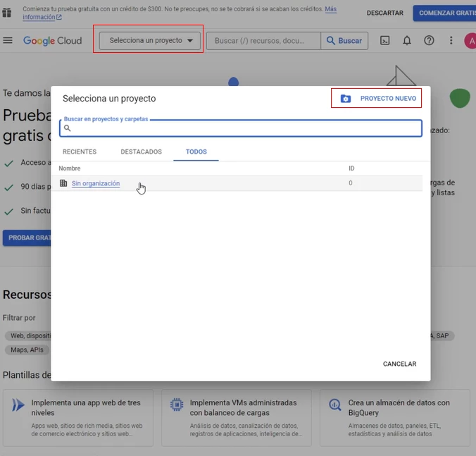Image resolution: width=476 pixels, height=456 pixels.
Task: Click the BigQuery data warehouse template icon
Action: coord(335,405)
